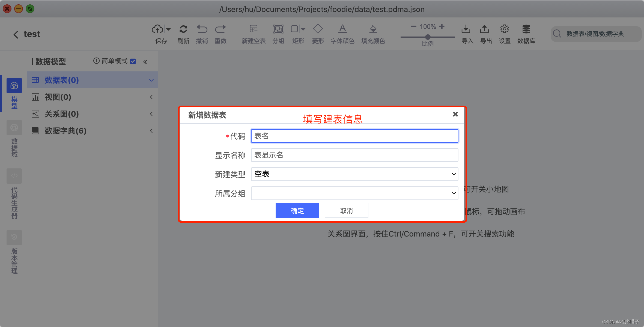Decrease zoom with the minus icon

414,26
